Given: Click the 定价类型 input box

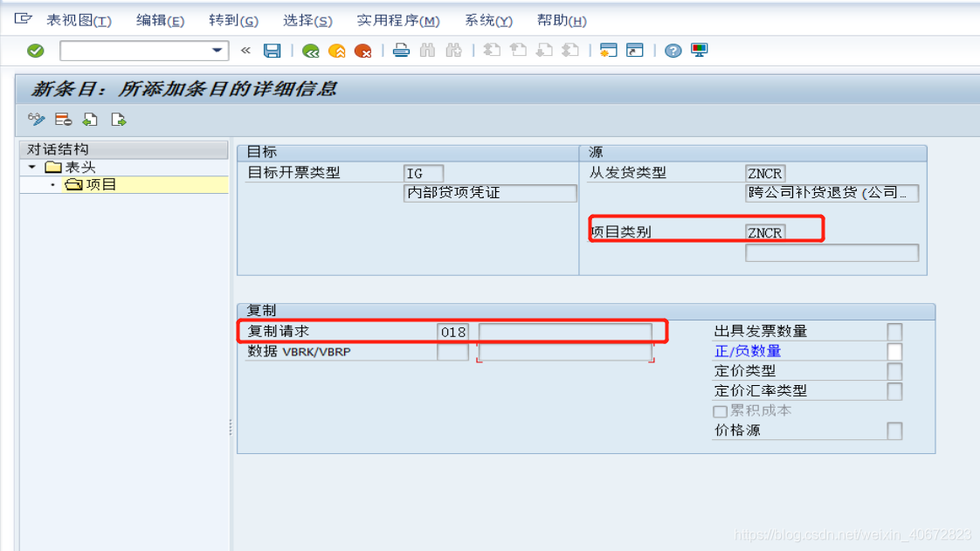Looking at the screenshot, I should click(x=894, y=372).
